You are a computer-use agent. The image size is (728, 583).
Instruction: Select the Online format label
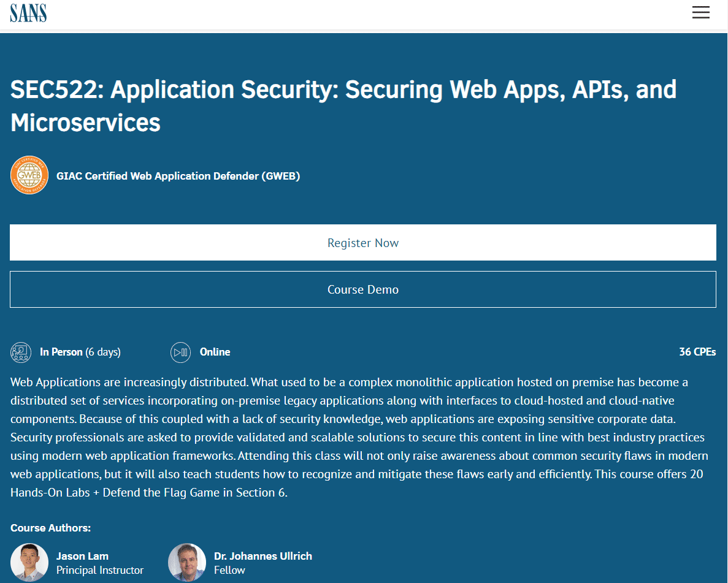[x=215, y=352]
